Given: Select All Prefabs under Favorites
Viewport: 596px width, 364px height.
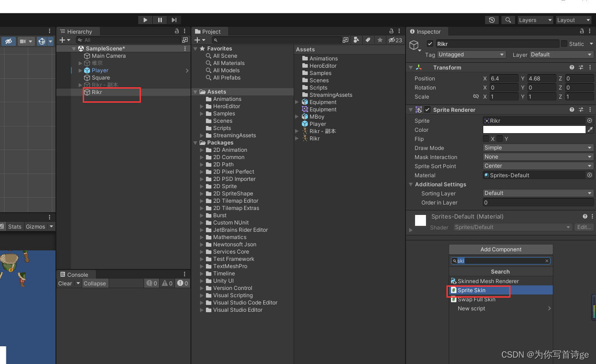Looking at the screenshot, I should 227,78.
